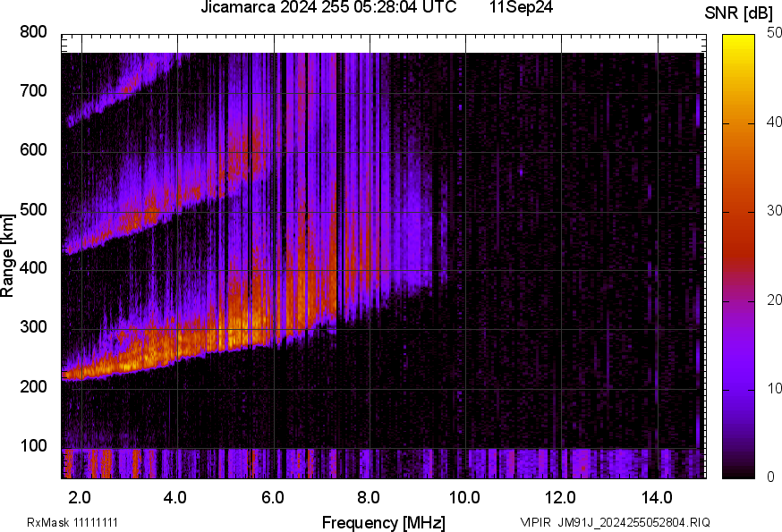
Task: Click the 10 tick label on the colorbar
Action: 773,389
